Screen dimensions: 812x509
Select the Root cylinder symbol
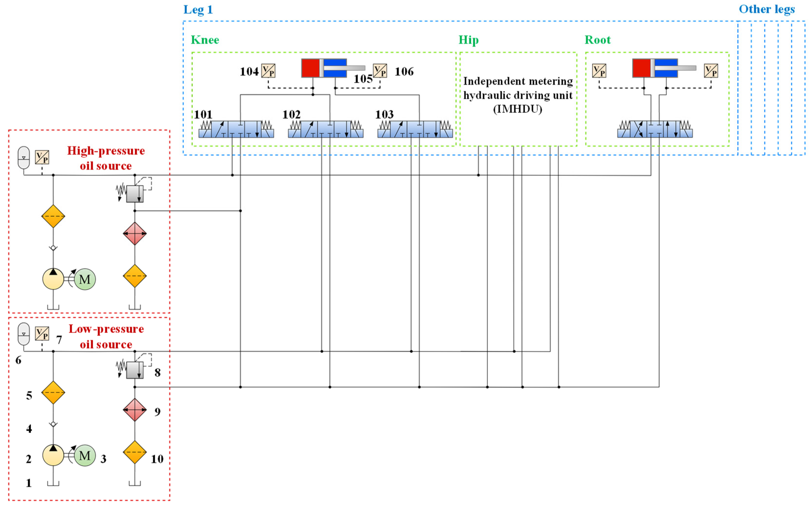(x=655, y=68)
